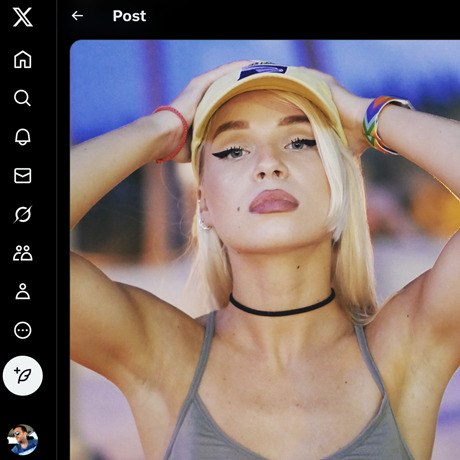Viewport: 460px width, 460px height.
Task: Open the Explore search icon
Action: click(23, 98)
